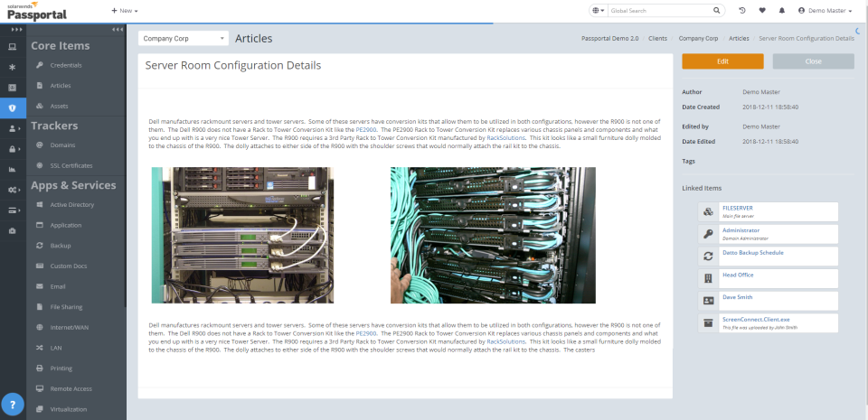Open favorites with the heart icon

762,11
